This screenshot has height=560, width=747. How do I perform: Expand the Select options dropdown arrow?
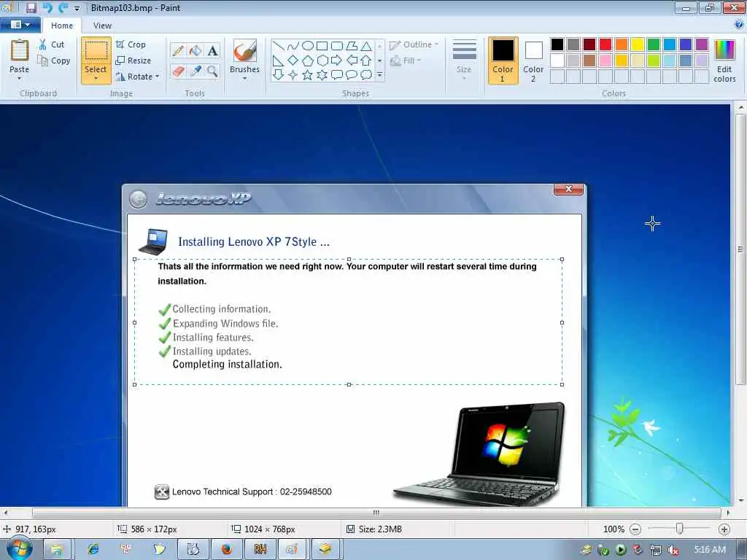(x=96, y=79)
